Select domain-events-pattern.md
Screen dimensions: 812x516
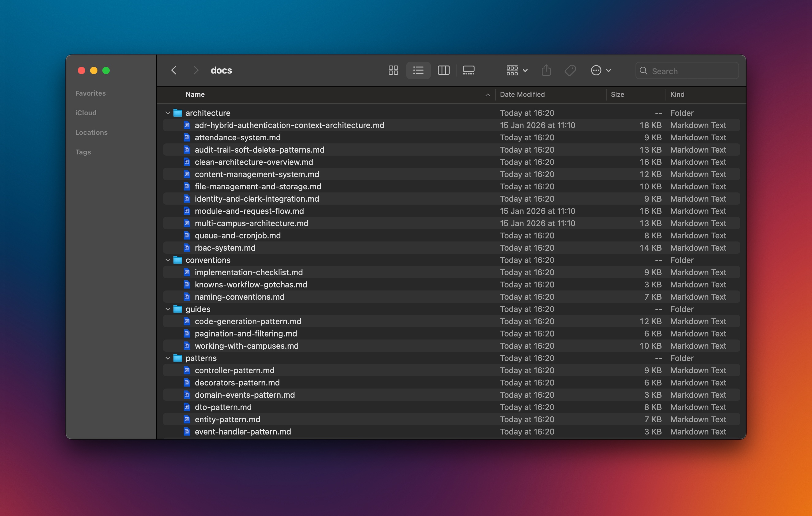452,395
